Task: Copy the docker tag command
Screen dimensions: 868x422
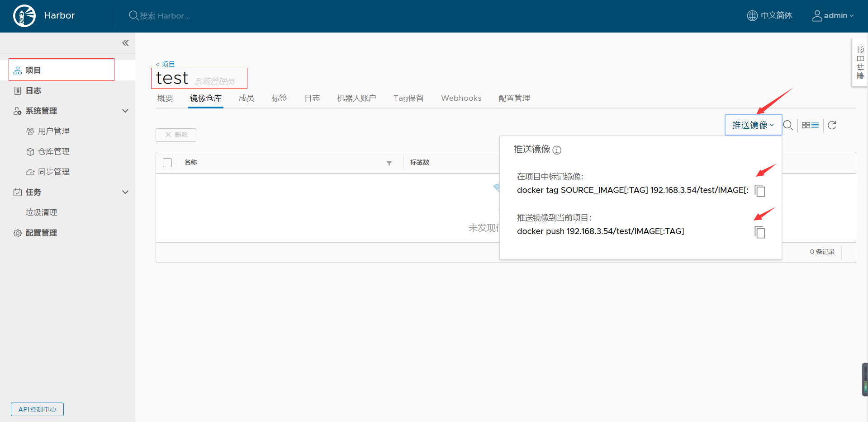Action: coord(760,191)
